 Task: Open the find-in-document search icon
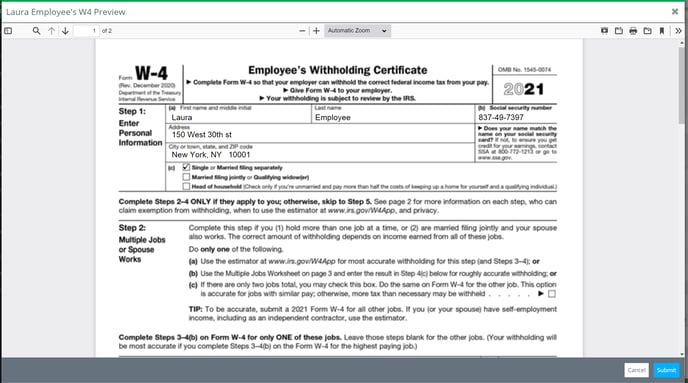tap(36, 31)
